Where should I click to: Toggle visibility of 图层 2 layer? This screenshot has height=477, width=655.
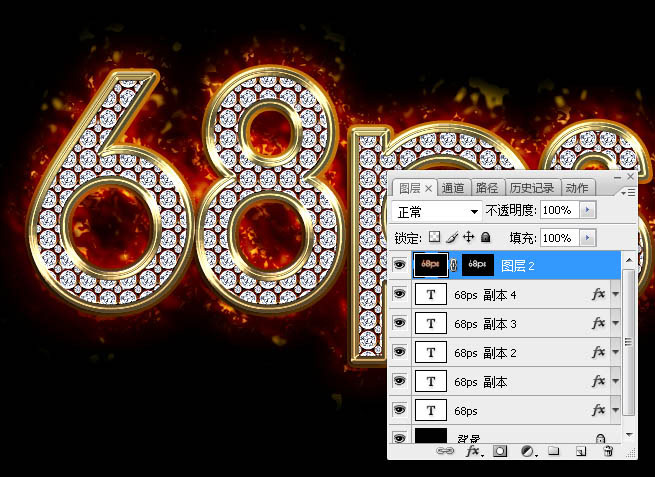pos(400,265)
